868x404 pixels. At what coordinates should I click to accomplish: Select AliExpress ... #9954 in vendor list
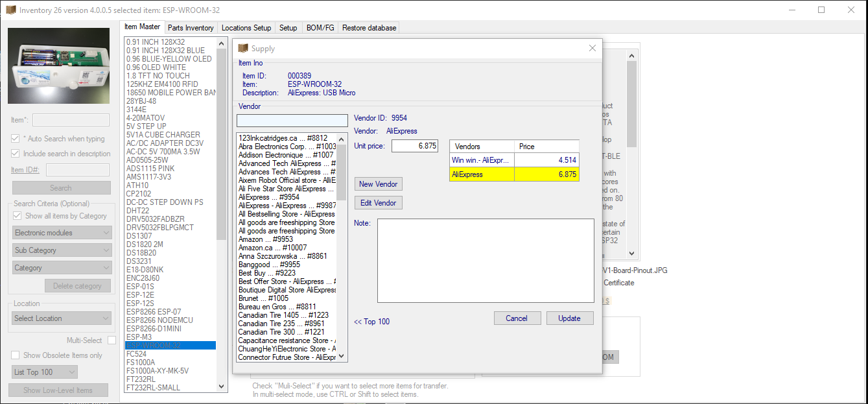click(287, 197)
